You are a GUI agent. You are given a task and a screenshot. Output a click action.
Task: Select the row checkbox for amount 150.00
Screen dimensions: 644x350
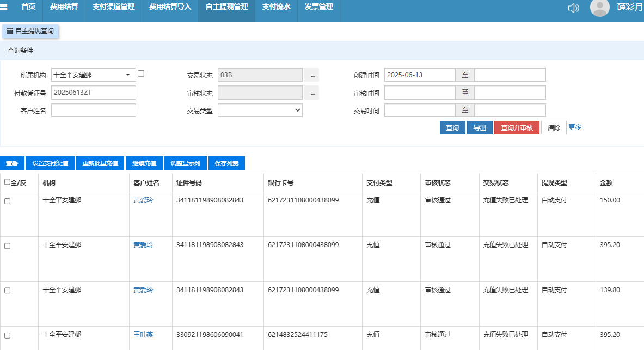7,201
